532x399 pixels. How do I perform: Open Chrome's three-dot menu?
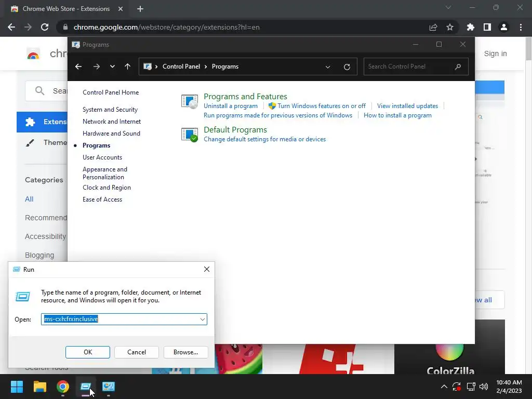click(x=521, y=27)
